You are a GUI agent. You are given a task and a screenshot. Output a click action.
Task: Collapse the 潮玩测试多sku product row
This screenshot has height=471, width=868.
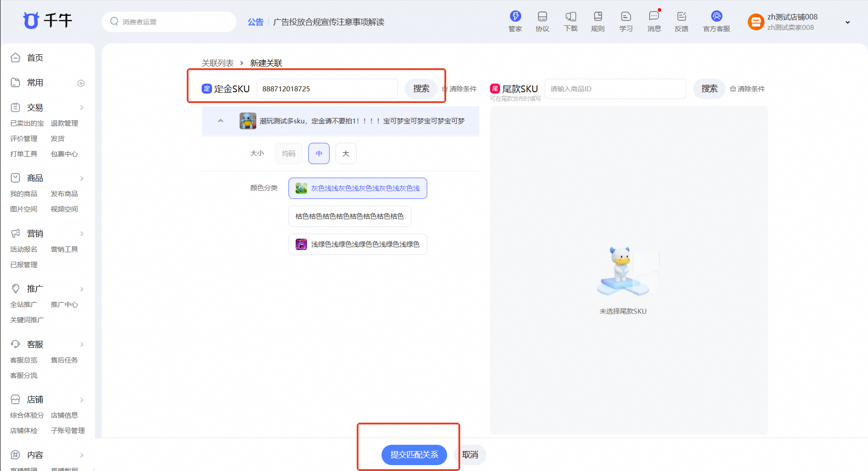(221, 121)
